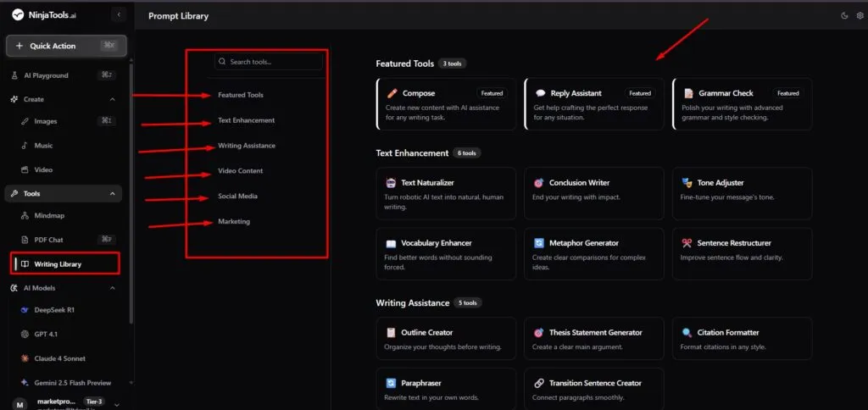Open settings gear icon in header

(858, 15)
